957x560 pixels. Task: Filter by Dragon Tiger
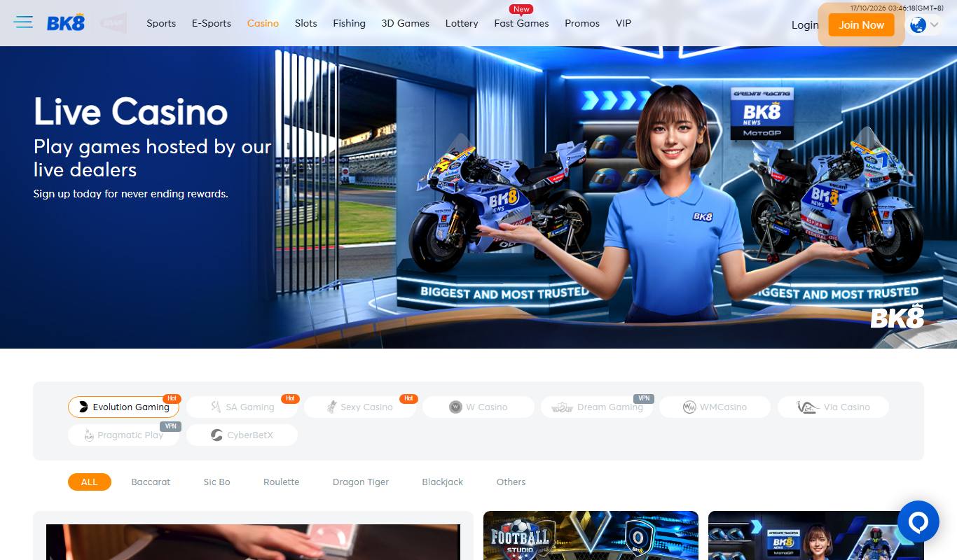361,482
